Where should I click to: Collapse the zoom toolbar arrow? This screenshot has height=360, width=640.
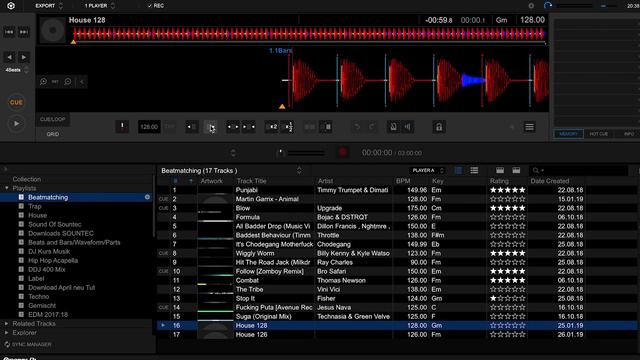point(82,82)
